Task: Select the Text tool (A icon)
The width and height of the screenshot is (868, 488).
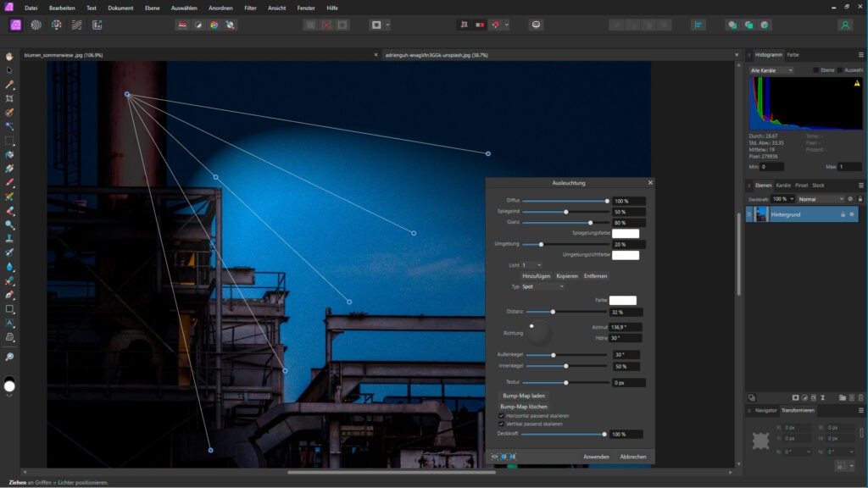Action: 9,323
